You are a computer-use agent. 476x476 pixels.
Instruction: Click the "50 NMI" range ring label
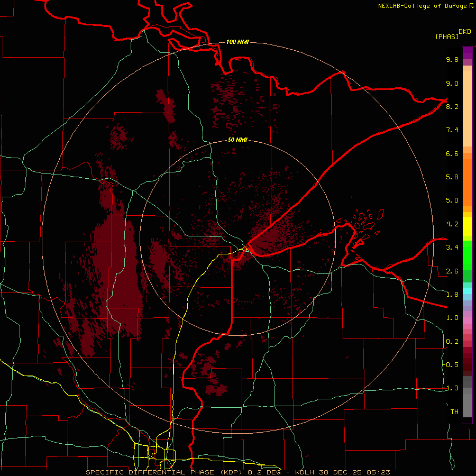[237, 140]
